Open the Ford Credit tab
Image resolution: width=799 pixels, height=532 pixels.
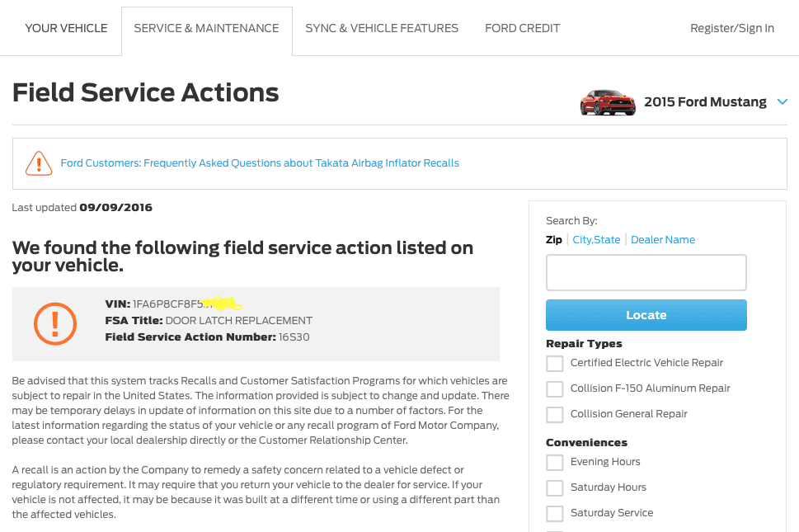pos(522,28)
